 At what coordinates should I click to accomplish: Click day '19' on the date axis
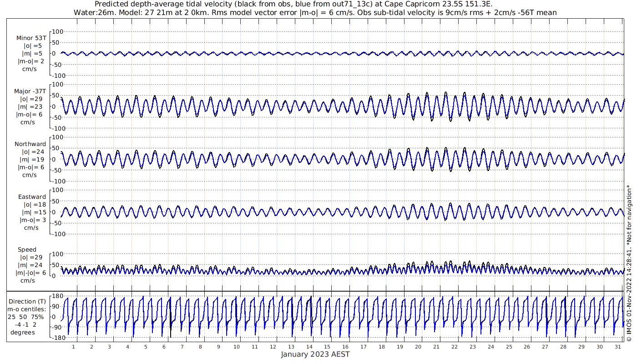(x=400, y=347)
